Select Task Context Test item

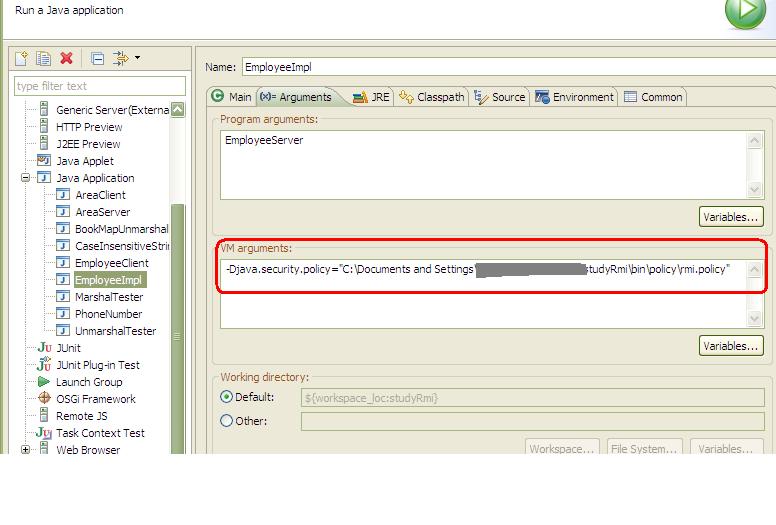(100, 433)
